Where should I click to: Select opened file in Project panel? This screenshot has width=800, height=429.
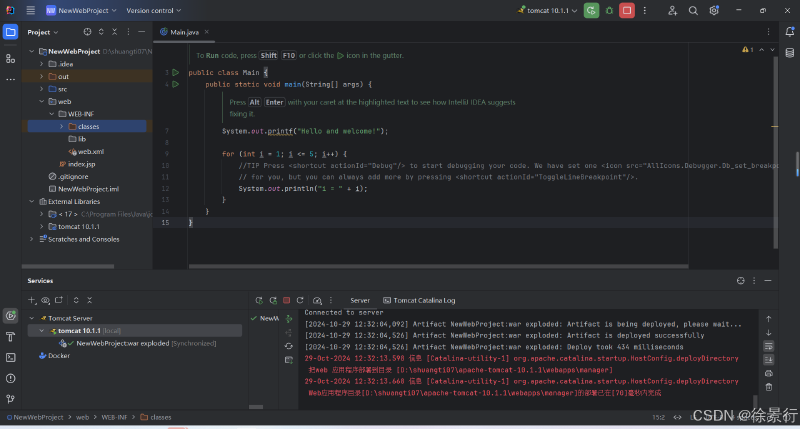[87, 32]
